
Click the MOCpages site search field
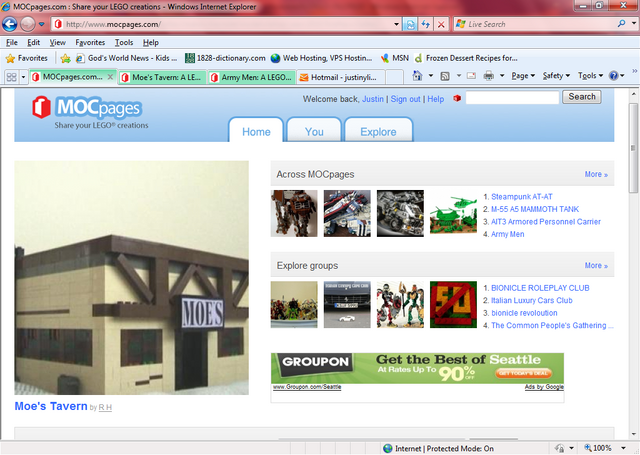512,98
